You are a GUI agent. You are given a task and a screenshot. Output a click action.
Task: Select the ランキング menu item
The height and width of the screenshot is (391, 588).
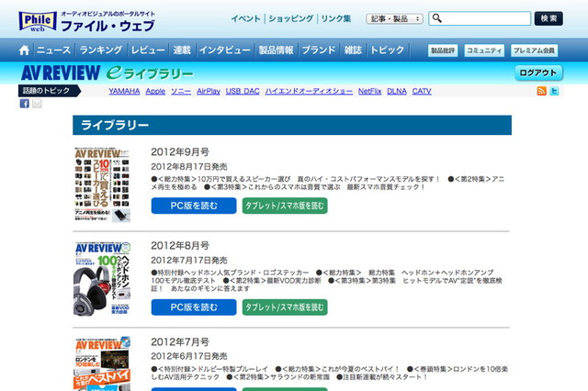99,50
